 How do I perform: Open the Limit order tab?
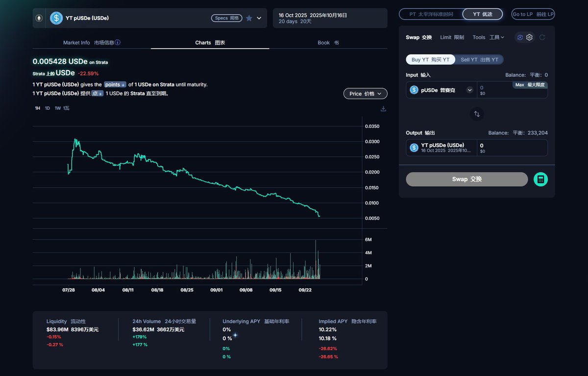point(452,37)
